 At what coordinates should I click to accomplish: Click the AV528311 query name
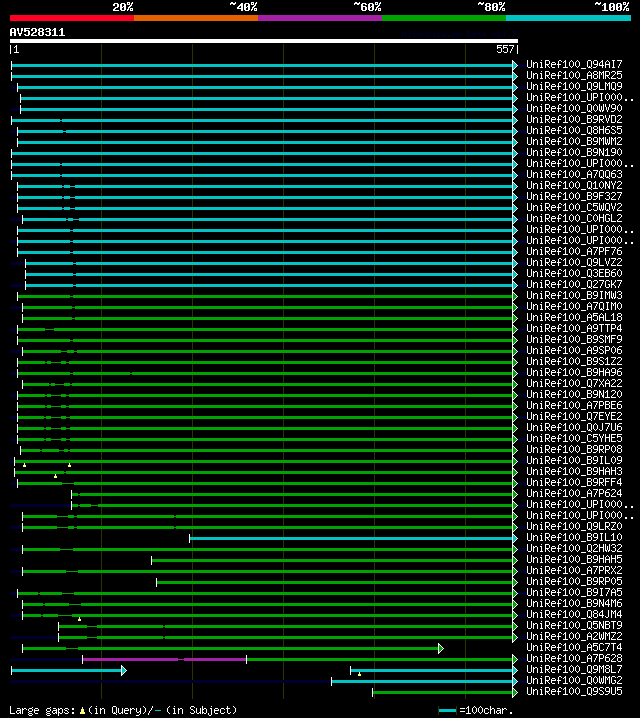38,32
